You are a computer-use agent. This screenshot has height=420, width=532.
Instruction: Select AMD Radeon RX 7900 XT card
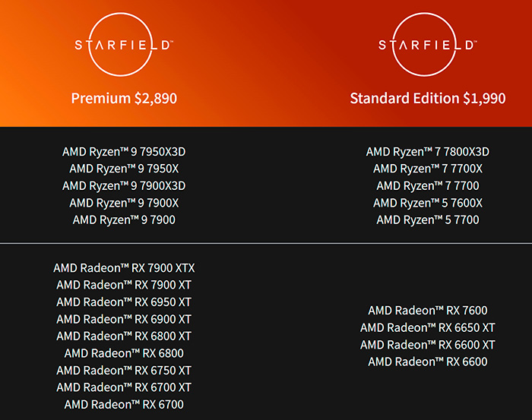(x=124, y=285)
